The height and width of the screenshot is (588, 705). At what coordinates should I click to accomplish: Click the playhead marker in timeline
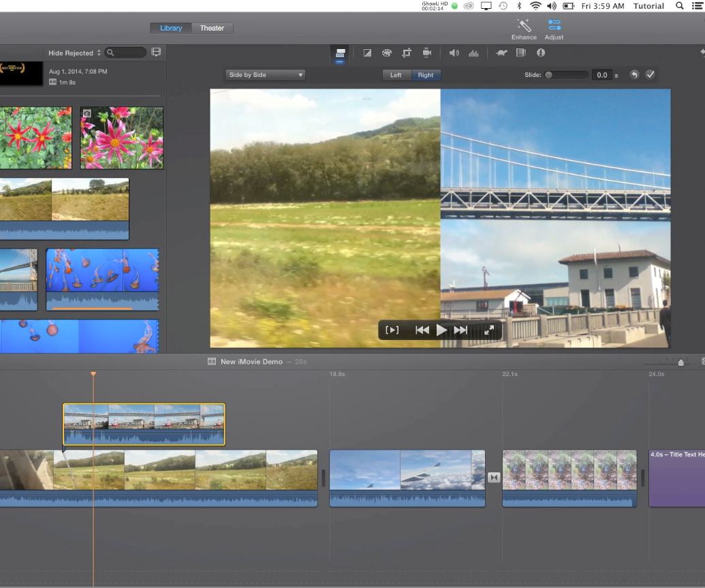tap(93, 374)
